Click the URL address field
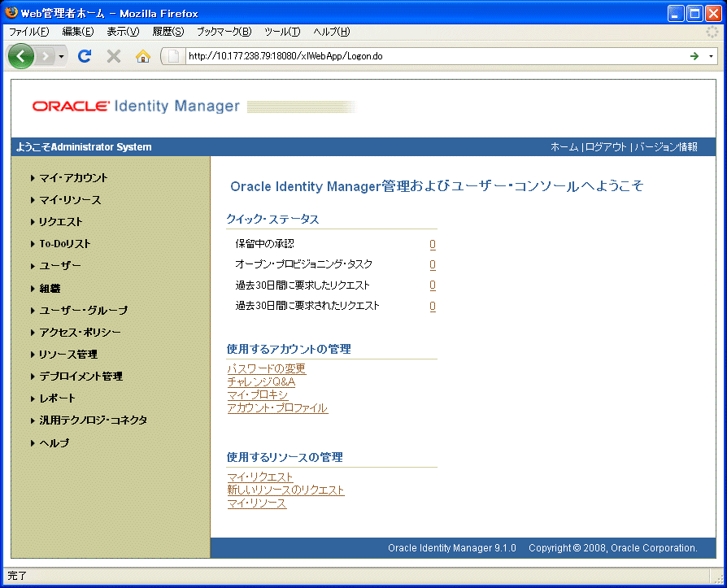 click(436, 56)
